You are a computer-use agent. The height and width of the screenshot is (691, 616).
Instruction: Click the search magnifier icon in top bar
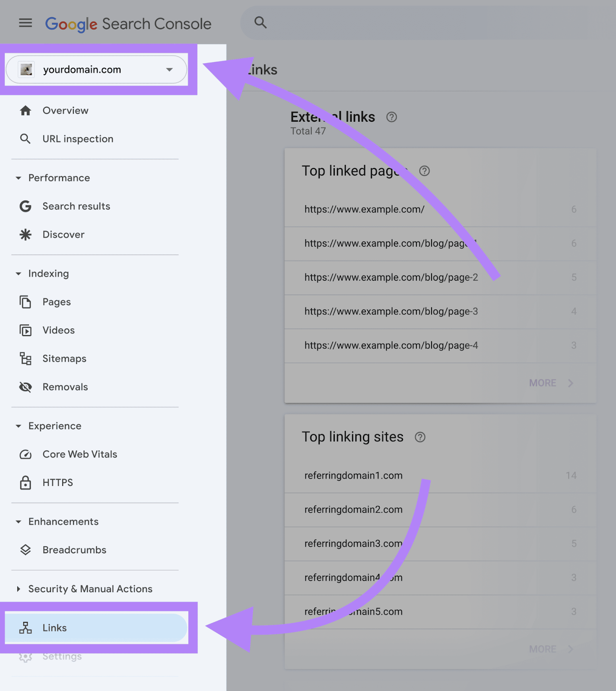tap(260, 22)
